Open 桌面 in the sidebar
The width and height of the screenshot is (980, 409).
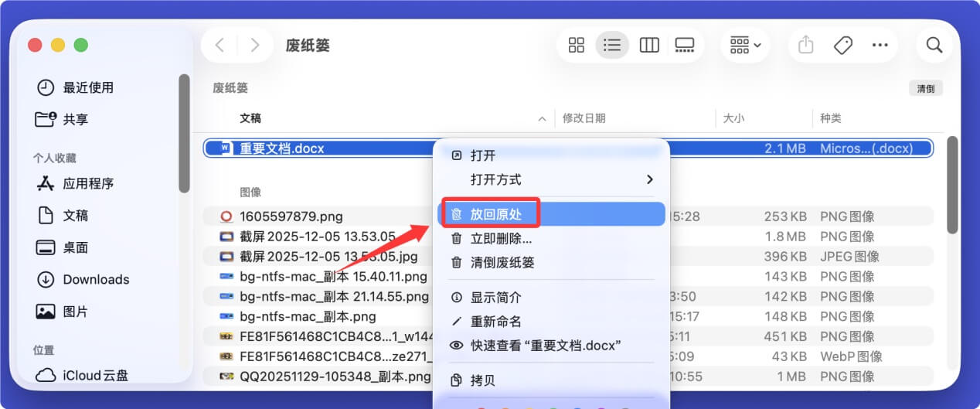tap(76, 247)
